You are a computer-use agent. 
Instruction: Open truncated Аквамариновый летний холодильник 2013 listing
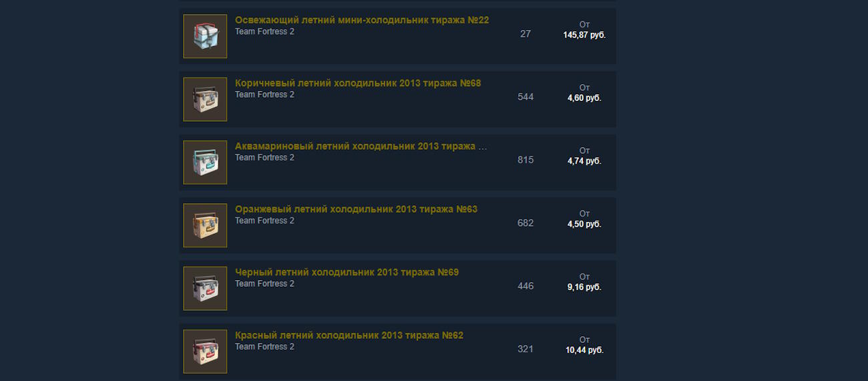361,146
